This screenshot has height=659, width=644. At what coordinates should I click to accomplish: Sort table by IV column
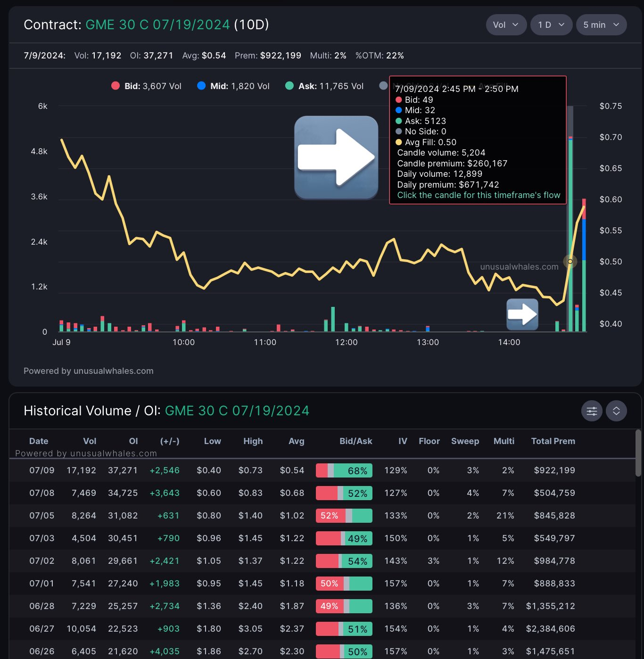pos(403,441)
